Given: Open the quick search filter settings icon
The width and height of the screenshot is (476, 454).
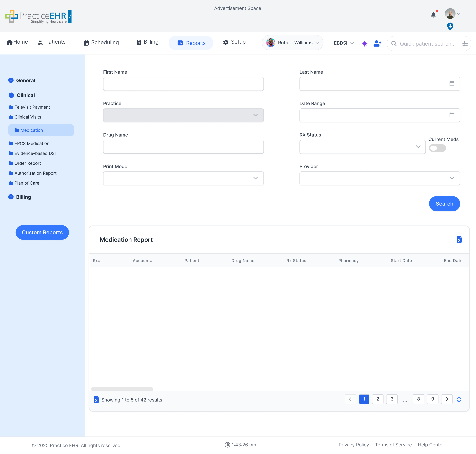Looking at the screenshot, I should tap(465, 44).
